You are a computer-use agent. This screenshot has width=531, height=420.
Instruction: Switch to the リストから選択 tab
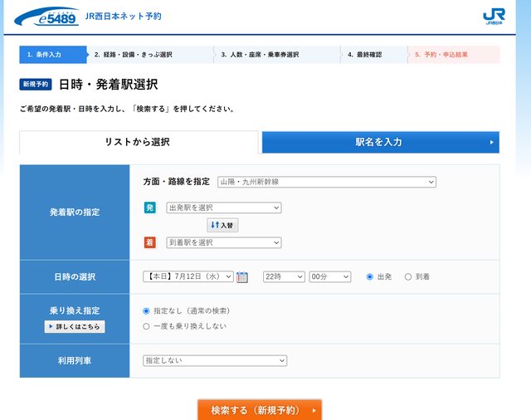(x=139, y=142)
